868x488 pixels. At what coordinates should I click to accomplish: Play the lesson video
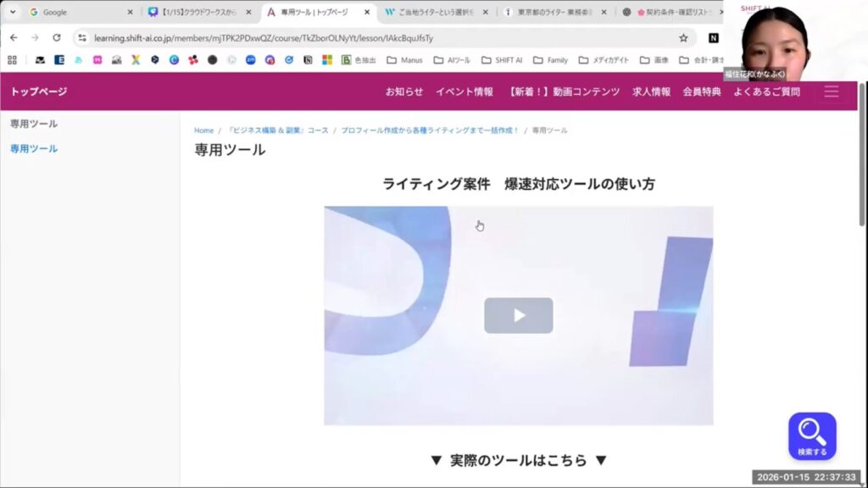[518, 315]
